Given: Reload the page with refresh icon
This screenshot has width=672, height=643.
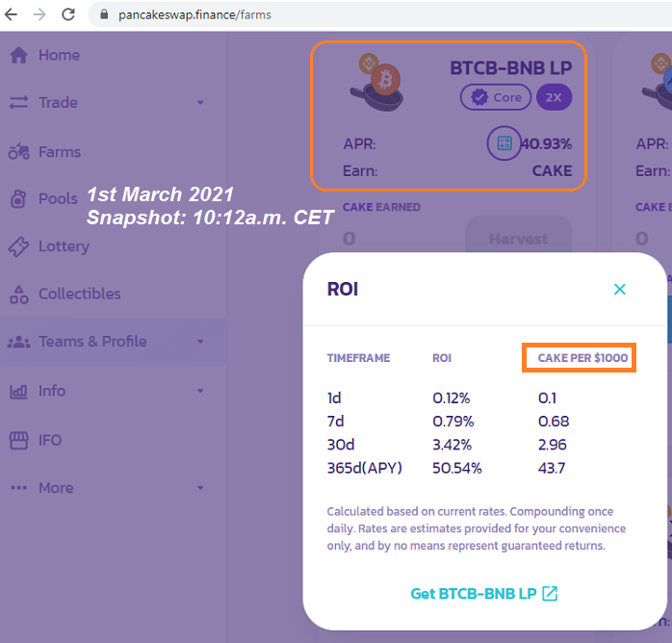Looking at the screenshot, I should [x=68, y=15].
